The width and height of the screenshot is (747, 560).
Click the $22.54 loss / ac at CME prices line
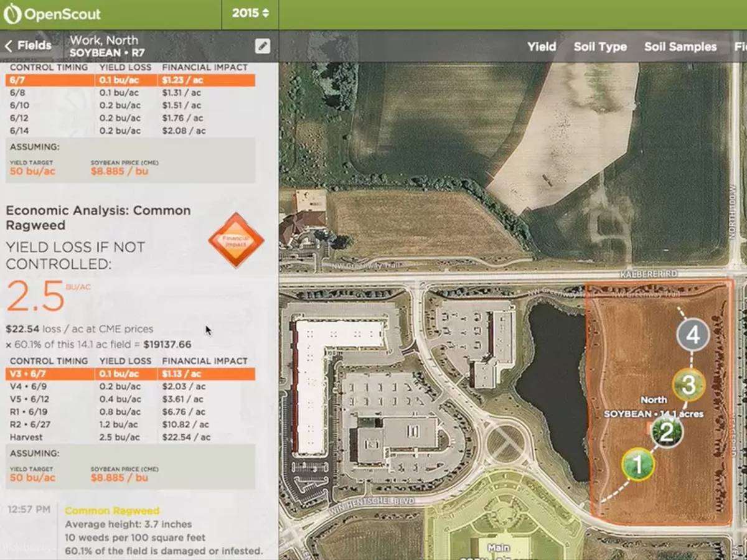pos(80,329)
